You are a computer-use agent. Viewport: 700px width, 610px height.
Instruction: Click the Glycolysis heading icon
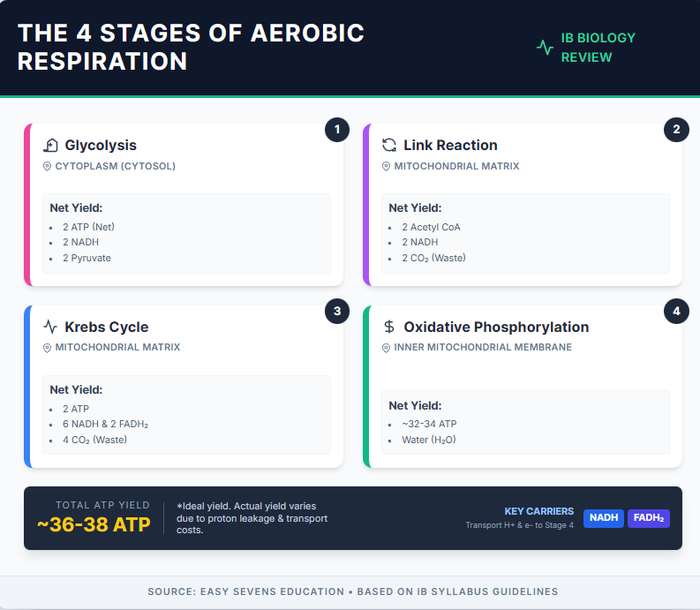[x=50, y=146]
